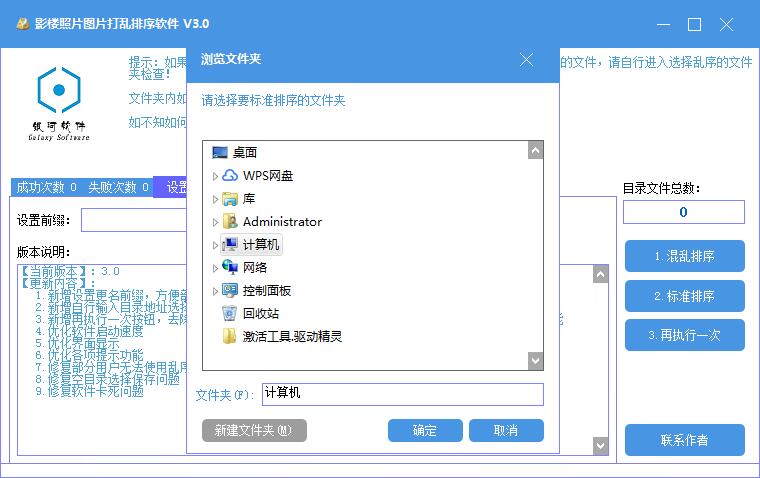Click the 3.再执行一次 button
This screenshot has height=478, width=760.
(684, 335)
